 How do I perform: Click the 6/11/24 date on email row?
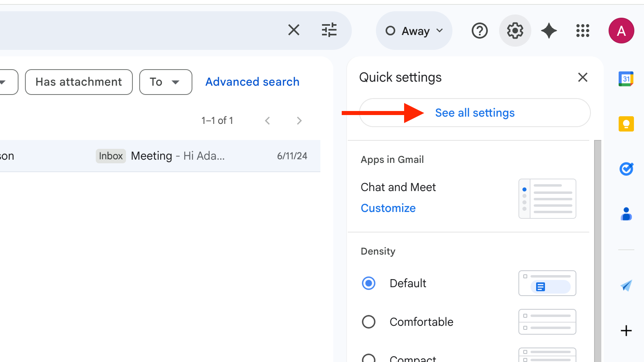[292, 156]
